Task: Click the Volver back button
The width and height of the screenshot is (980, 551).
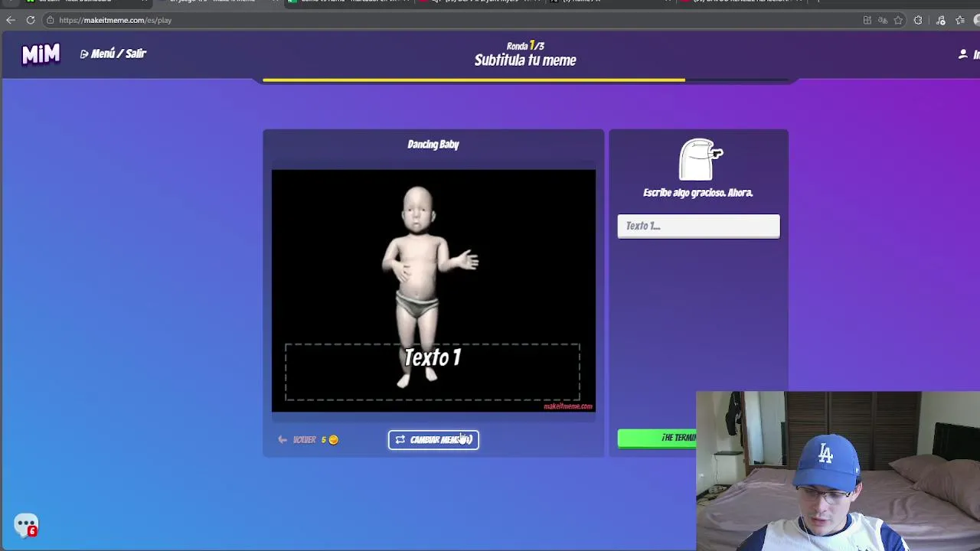Action: pyautogui.click(x=308, y=439)
